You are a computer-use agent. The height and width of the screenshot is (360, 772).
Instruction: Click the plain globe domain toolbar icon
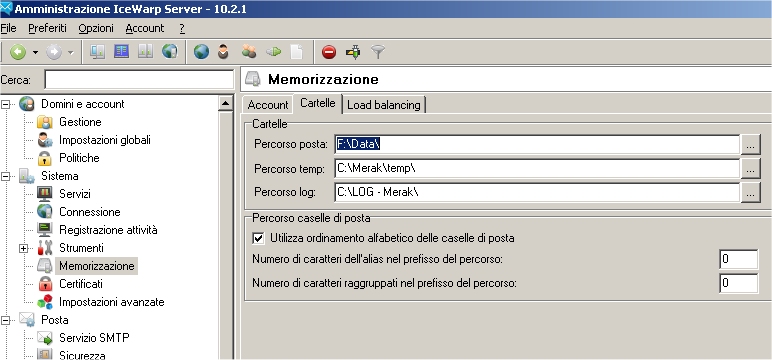[x=201, y=52]
